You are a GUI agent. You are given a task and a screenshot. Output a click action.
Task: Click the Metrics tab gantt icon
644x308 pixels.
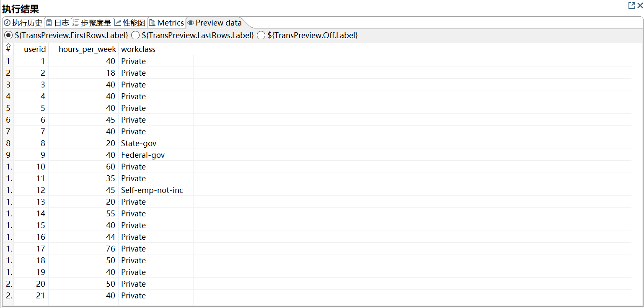(x=152, y=23)
